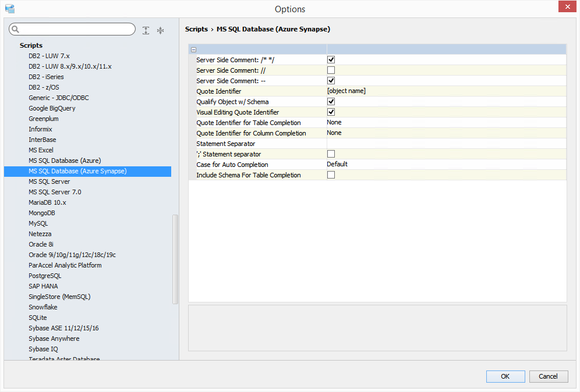The height and width of the screenshot is (392, 580).
Task: Click the application icon in title bar
Action: 9,9
